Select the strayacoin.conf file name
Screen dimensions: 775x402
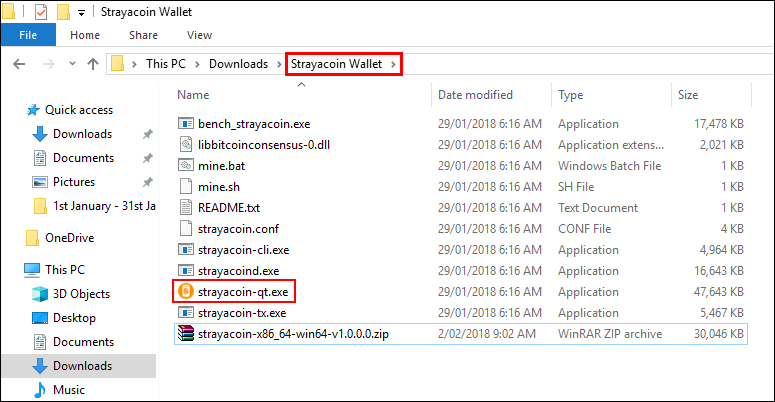point(238,229)
